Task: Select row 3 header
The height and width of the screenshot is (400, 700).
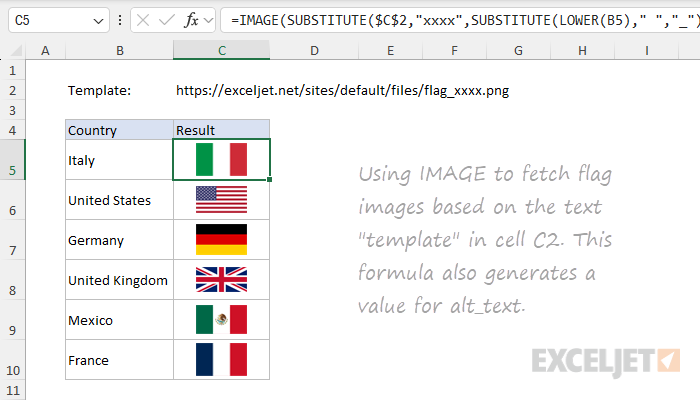Action: [12, 110]
